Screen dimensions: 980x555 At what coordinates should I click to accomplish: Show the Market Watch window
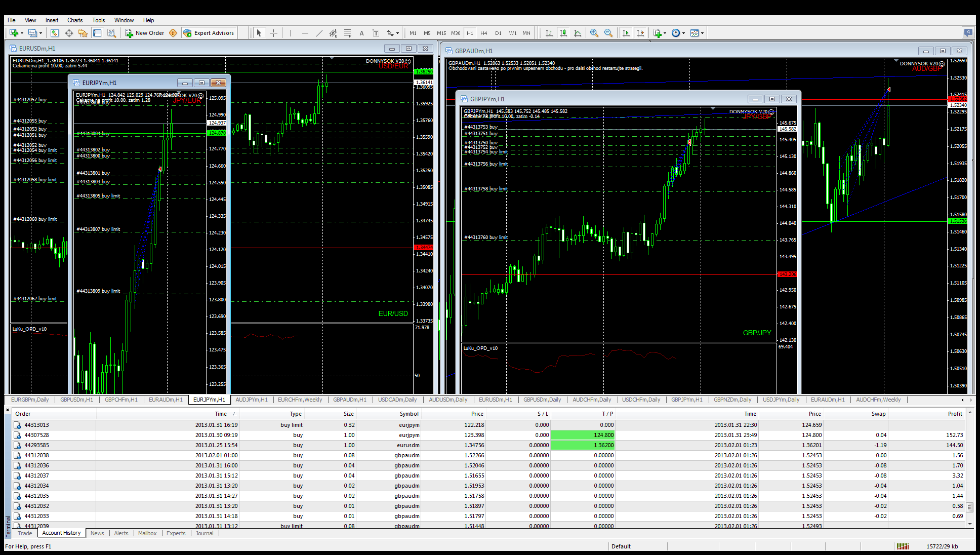(55, 33)
